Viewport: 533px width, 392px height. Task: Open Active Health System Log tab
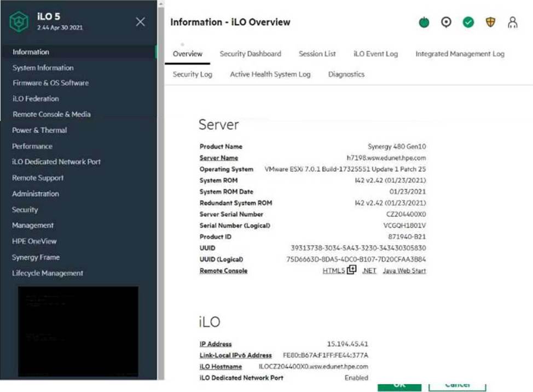(x=270, y=74)
